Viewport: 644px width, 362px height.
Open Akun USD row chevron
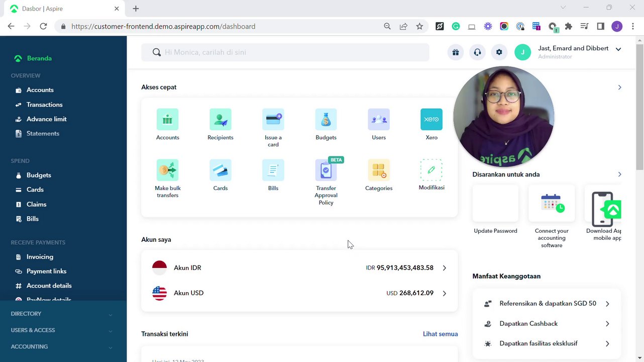pyautogui.click(x=444, y=293)
